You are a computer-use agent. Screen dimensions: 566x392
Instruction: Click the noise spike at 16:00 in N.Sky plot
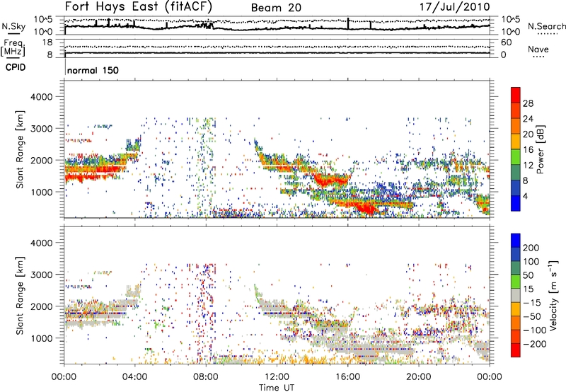click(x=348, y=24)
